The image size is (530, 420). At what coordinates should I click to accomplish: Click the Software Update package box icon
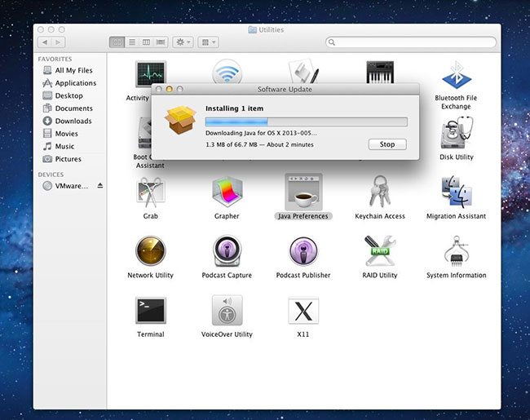(x=180, y=119)
